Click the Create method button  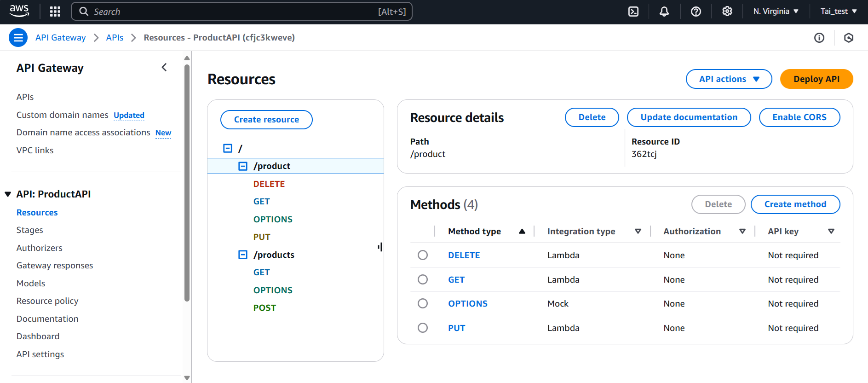click(795, 204)
